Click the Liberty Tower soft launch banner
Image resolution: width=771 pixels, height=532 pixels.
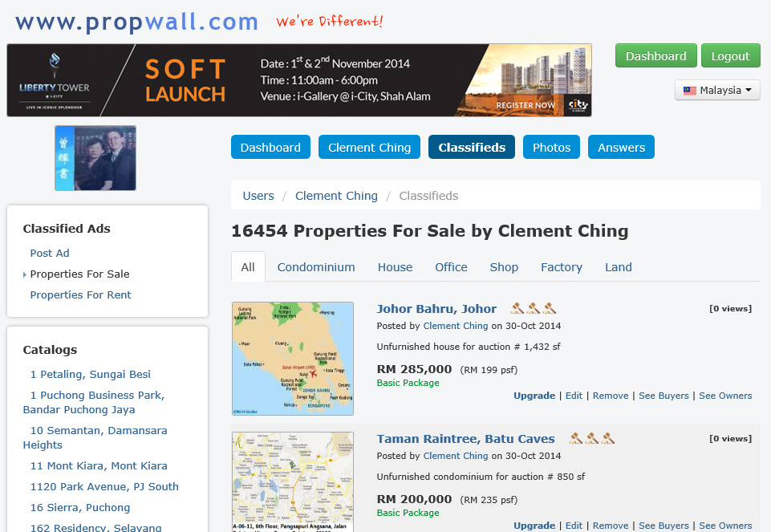pos(299,80)
